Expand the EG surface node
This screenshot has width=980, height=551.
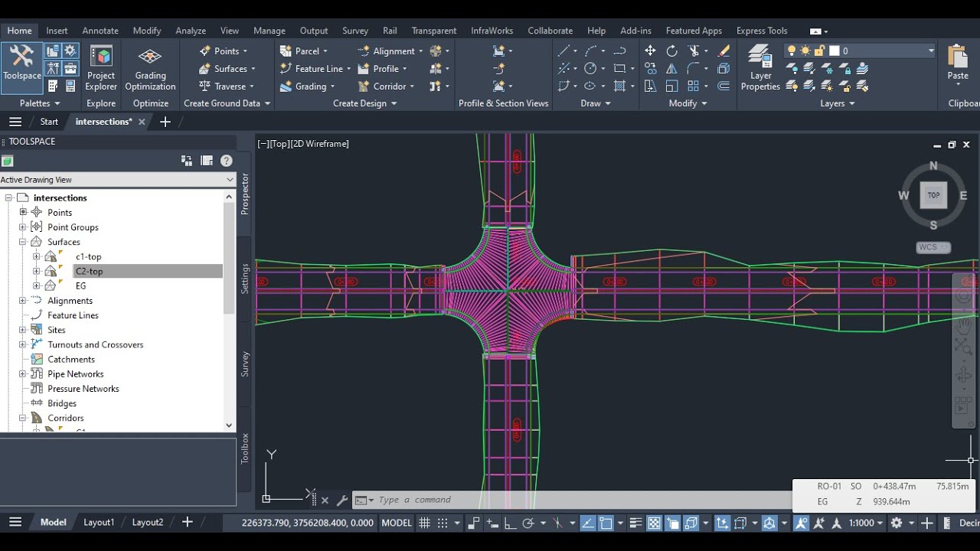pos(36,285)
